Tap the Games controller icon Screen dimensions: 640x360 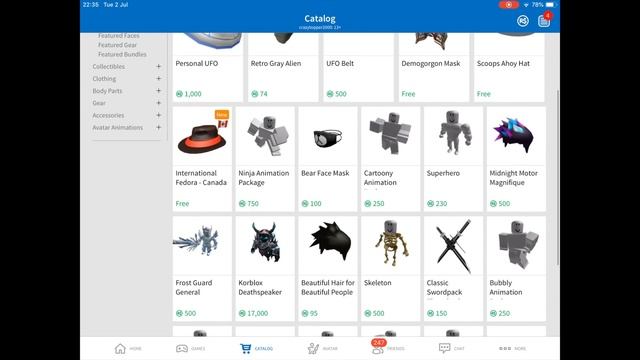[182, 349]
